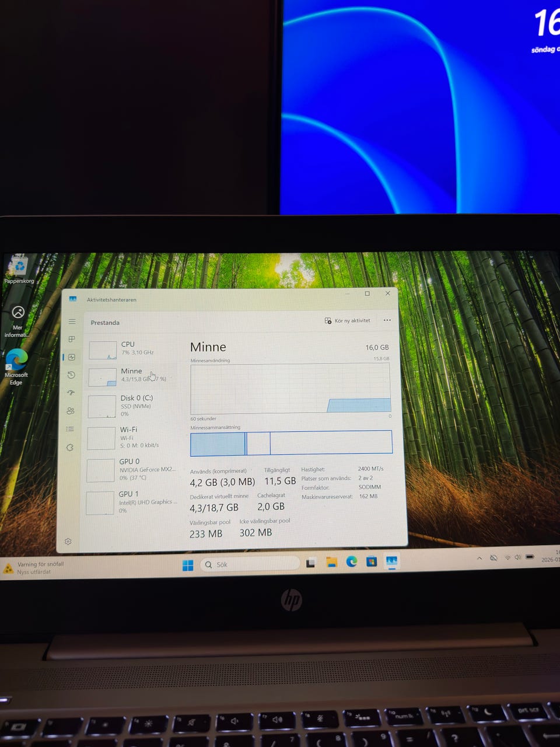Screen dimensions: 560x747
Task: Open the 'Mer information' desktop icon
Action: tap(17, 321)
